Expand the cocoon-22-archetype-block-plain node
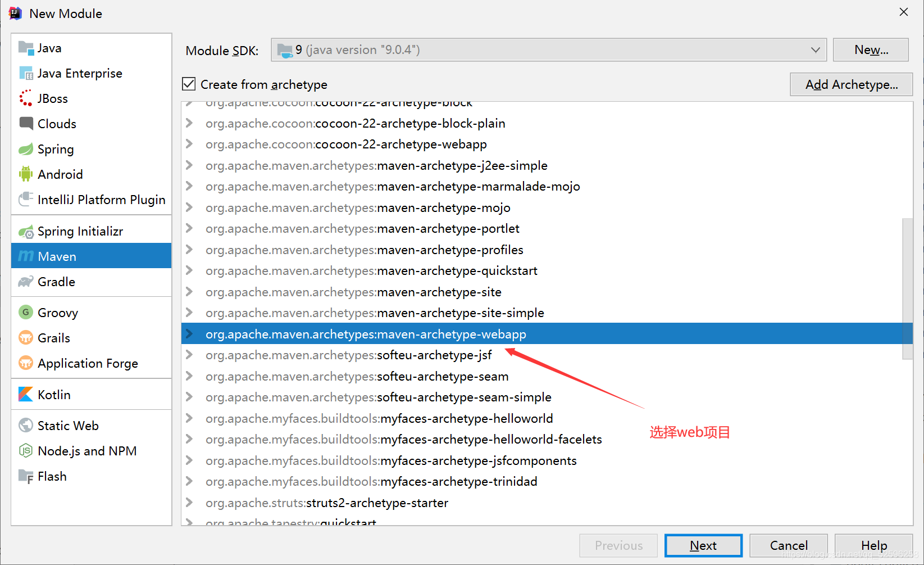This screenshot has height=565, width=924. tap(189, 123)
